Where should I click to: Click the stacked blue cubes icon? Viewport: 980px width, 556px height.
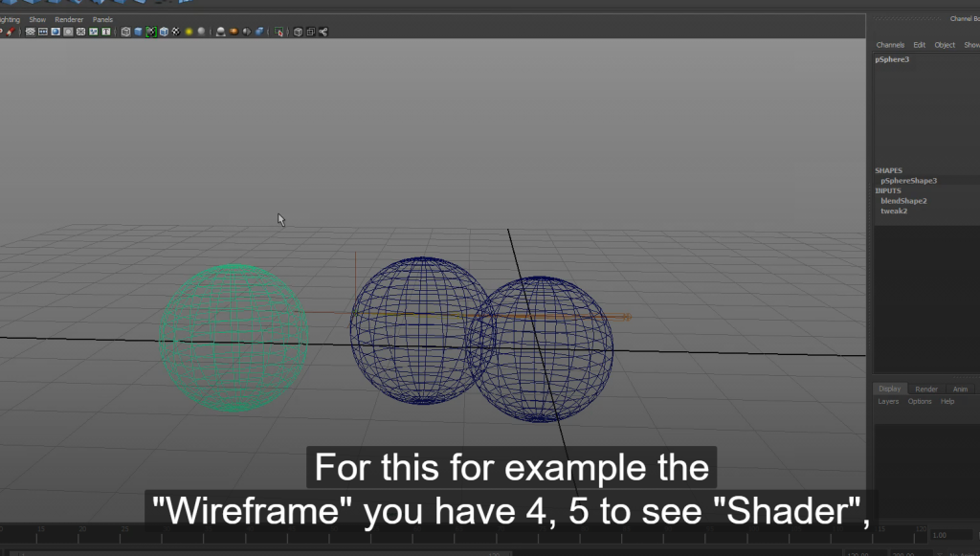click(258, 32)
